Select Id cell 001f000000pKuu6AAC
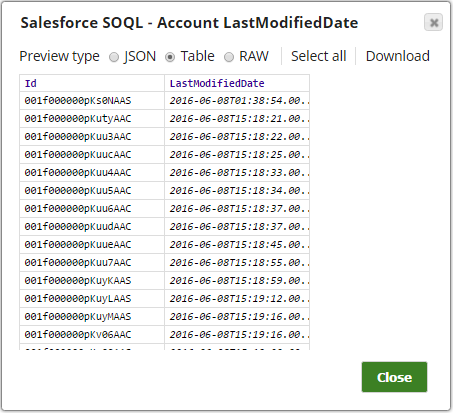 (x=92, y=209)
